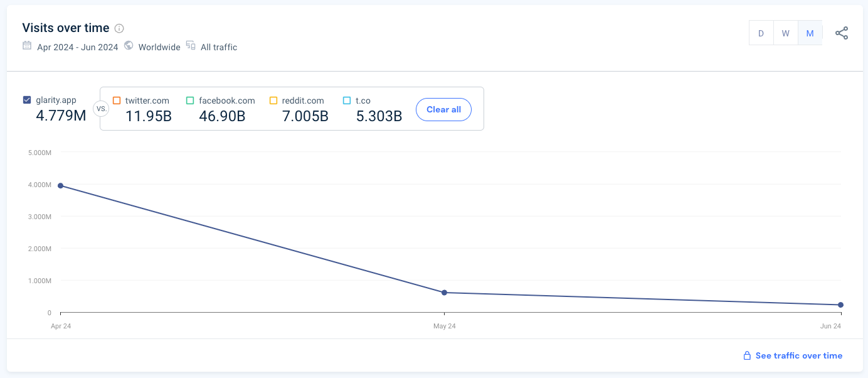Click the Apr 24 data point

[x=60, y=186]
